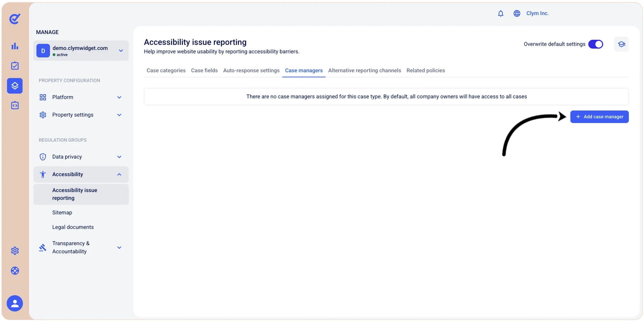Expand the Property settings chevron
The image size is (644, 321).
click(x=119, y=115)
